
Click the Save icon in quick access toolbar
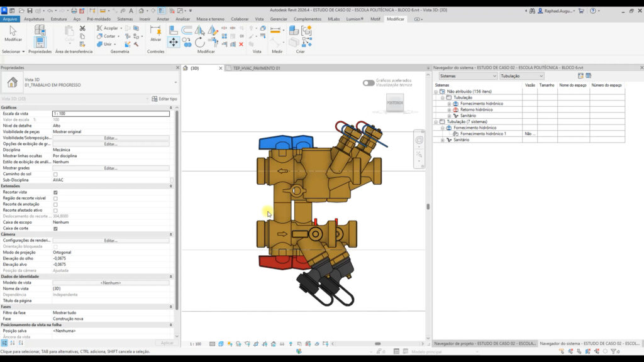pyautogui.click(x=30, y=11)
